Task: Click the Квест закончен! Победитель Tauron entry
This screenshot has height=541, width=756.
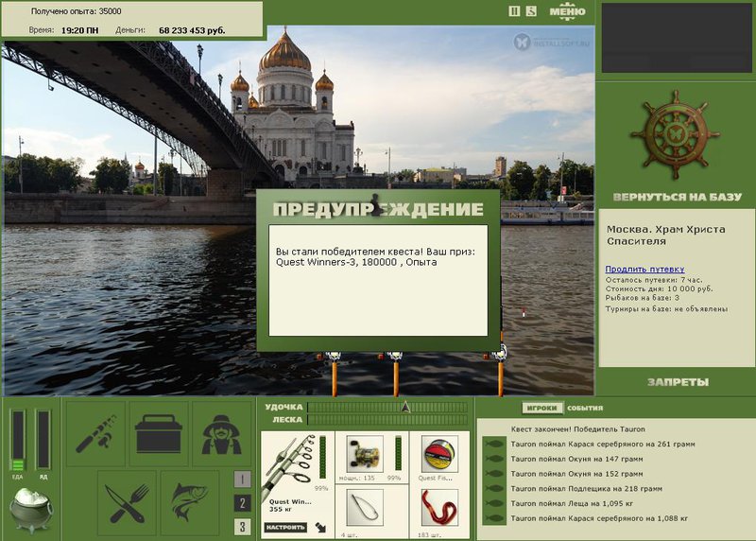Action: [x=577, y=429]
